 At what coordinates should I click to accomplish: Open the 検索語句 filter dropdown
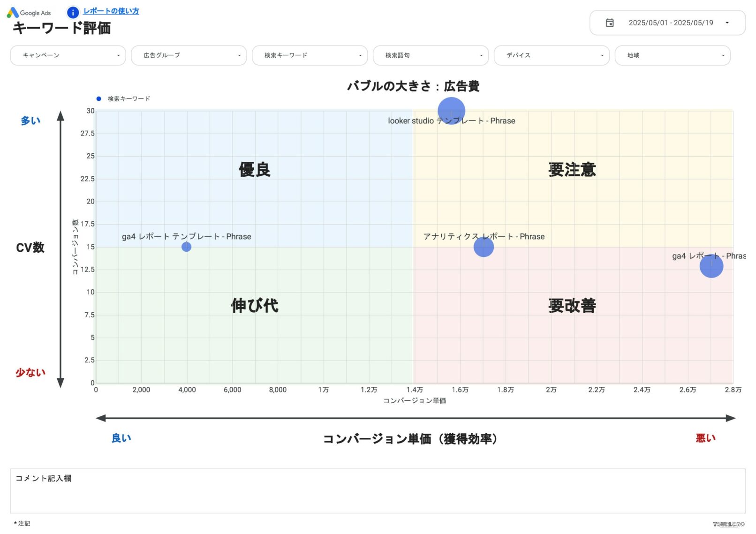(431, 55)
